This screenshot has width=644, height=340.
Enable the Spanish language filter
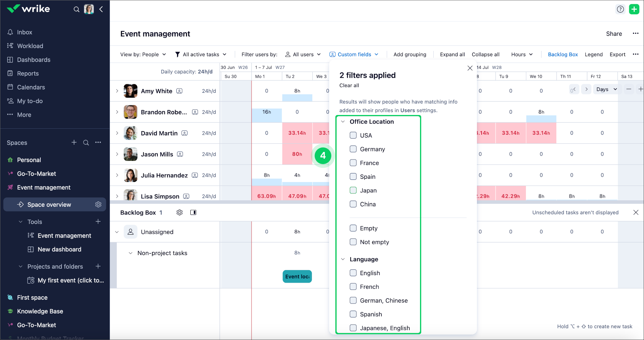[353, 314]
